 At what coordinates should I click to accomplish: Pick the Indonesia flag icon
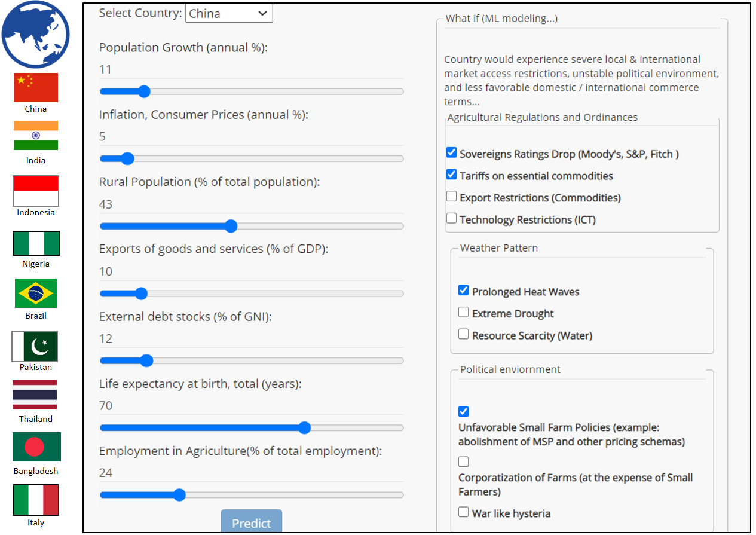(36, 191)
